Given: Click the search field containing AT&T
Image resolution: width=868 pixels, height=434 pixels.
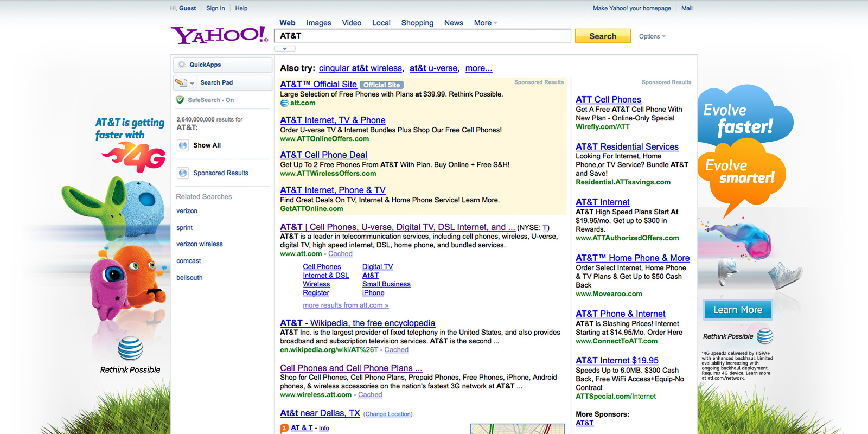Looking at the screenshot, I should pyautogui.click(x=423, y=36).
